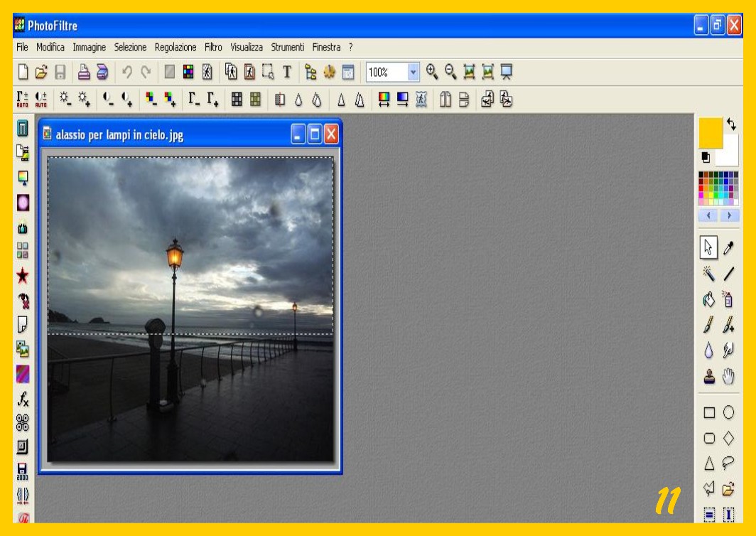Choose the Clone Stamp tool
Image resolution: width=756 pixels, height=536 pixels.
(709, 377)
